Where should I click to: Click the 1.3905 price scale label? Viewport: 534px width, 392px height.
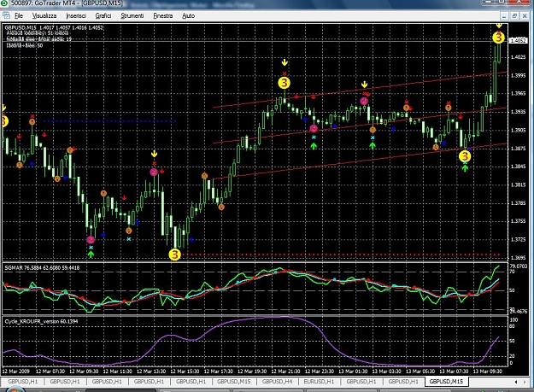[x=518, y=130]
